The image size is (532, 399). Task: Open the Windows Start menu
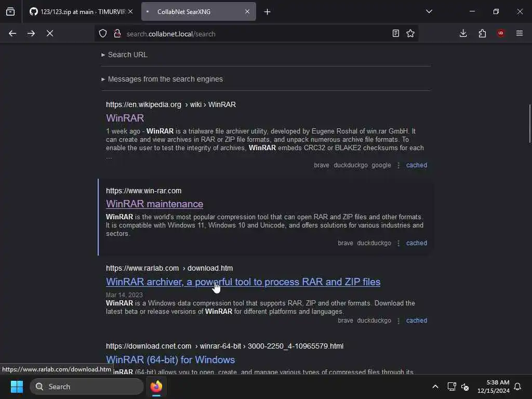pos(17,387)
